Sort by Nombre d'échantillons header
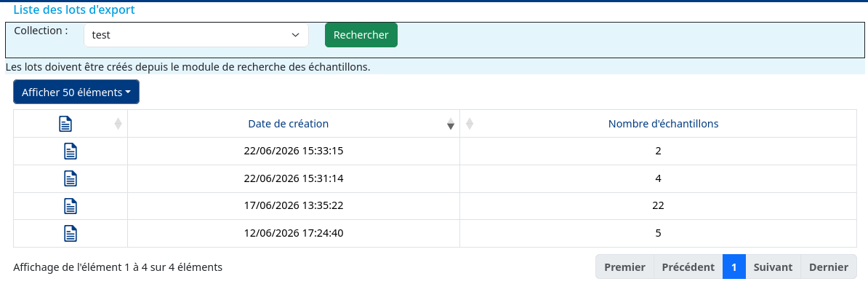Viewport: 868px width, 284px height. pyautogui.click(x=663, y=124)
